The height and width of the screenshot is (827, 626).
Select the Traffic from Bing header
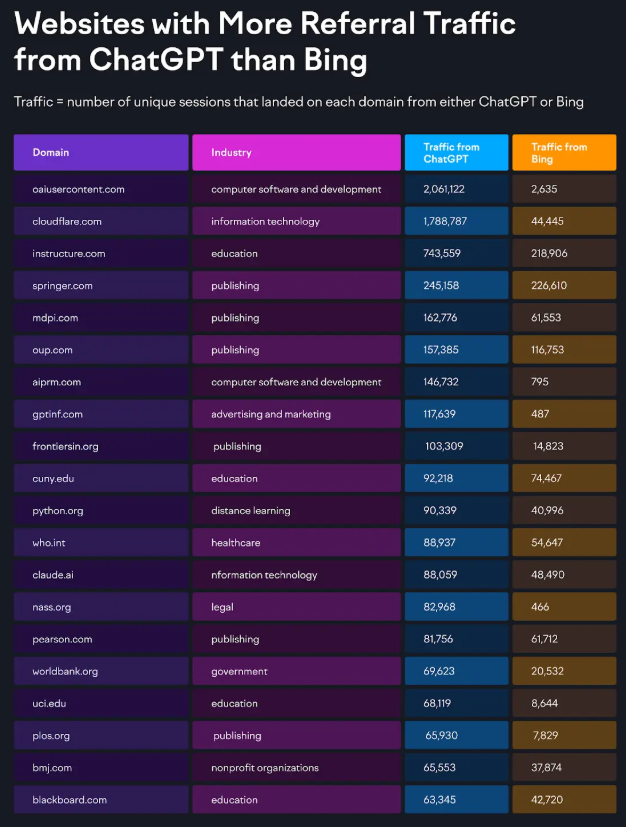(563, 153)
